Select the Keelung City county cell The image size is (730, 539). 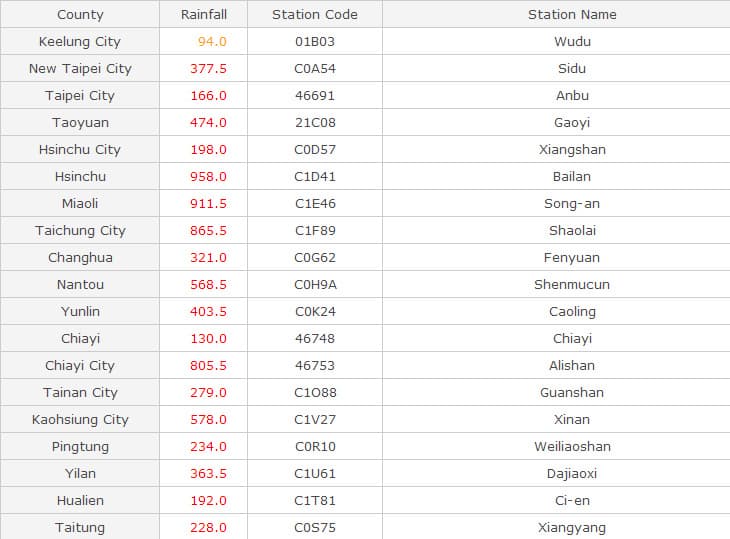[x=80, y=41]
